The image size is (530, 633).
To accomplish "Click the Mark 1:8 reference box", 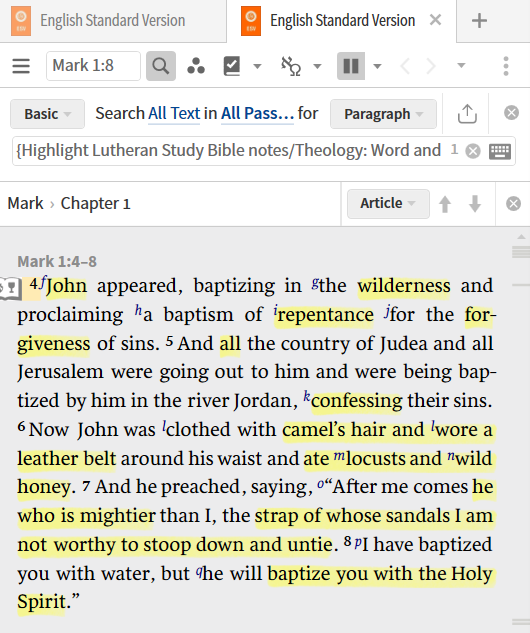I will (93, 66).
